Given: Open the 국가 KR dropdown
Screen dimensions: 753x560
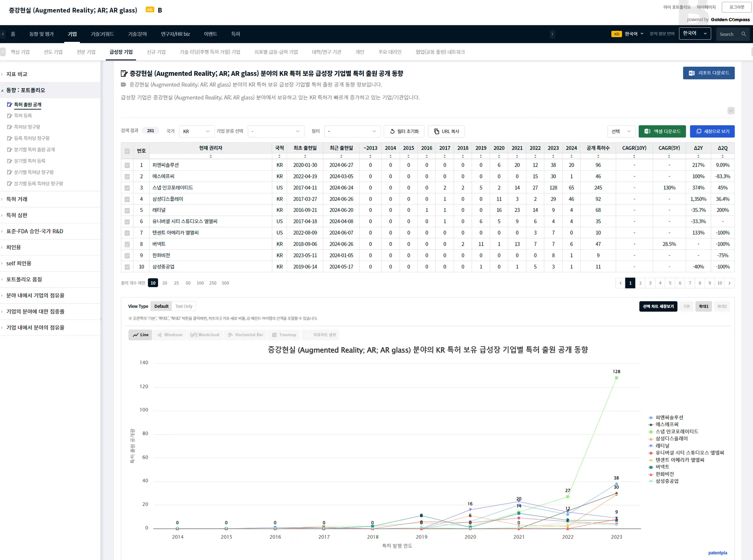Looking at the screenshot, I should click(196, 132).
